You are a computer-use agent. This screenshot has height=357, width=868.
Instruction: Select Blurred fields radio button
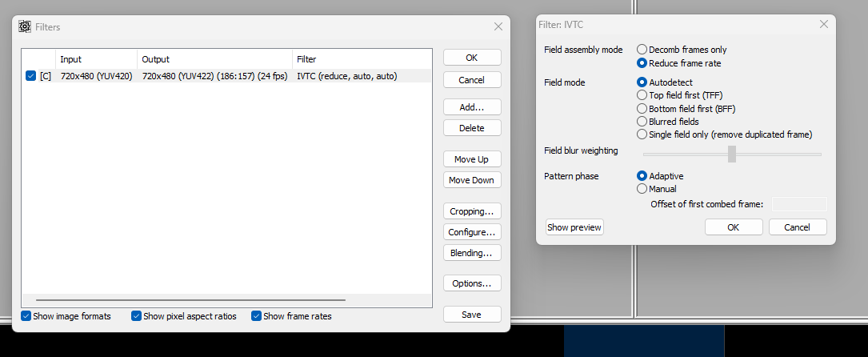642,121
